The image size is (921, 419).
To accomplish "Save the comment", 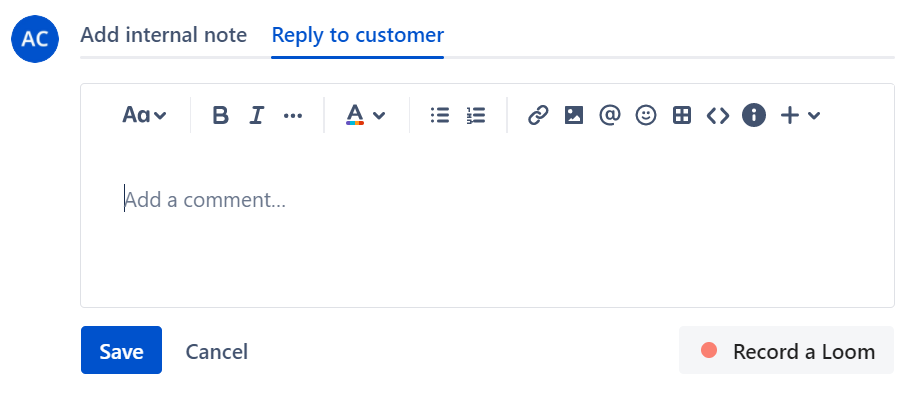I will (x=122, y=350).
